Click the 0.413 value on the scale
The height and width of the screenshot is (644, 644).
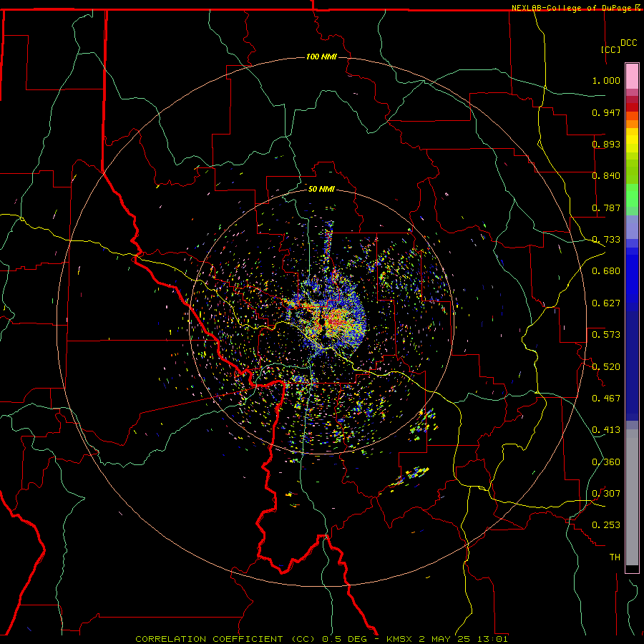[x=606, y=430]
